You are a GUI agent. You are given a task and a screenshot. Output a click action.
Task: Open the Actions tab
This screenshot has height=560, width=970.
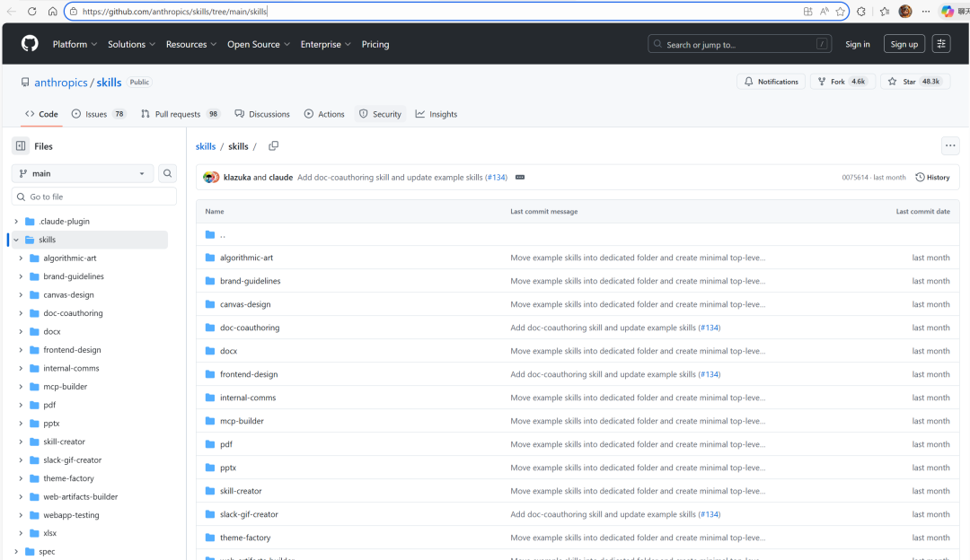[x=324, y=114]
